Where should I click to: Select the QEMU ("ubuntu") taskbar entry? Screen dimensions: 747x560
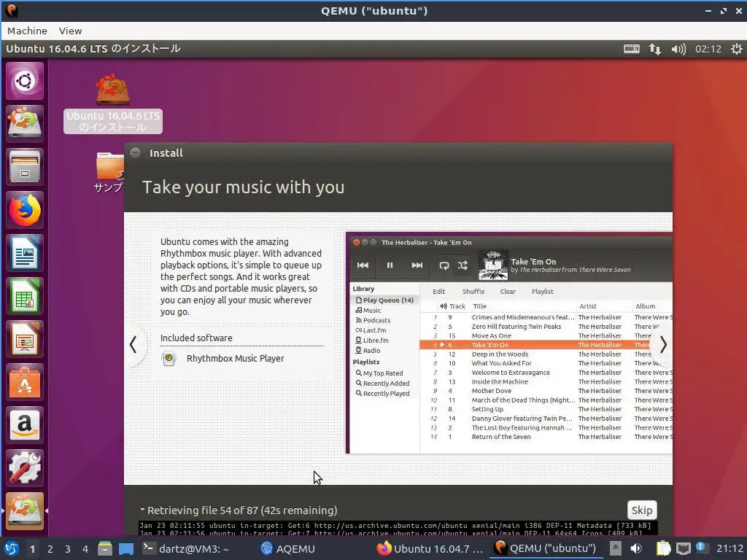pyautogui.click(x=546, y=548)
